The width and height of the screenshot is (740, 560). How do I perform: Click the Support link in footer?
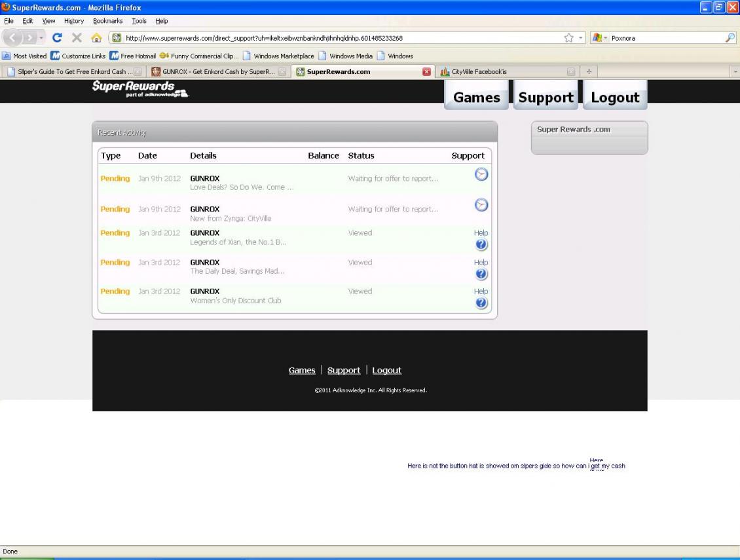[344, 370]
